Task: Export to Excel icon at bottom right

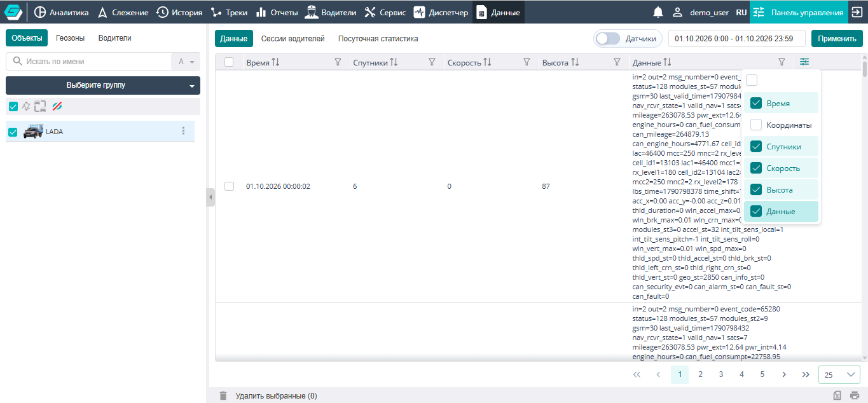Action: click(837, 395)
